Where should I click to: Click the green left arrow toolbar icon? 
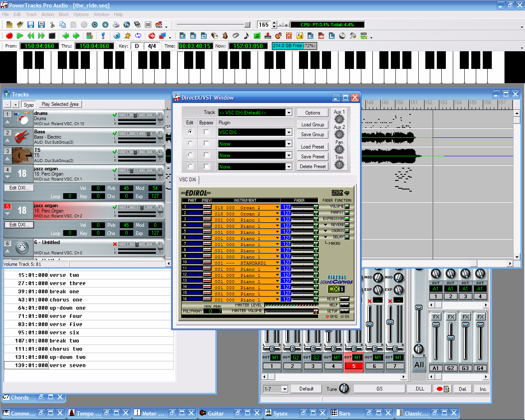coord(66,36)
